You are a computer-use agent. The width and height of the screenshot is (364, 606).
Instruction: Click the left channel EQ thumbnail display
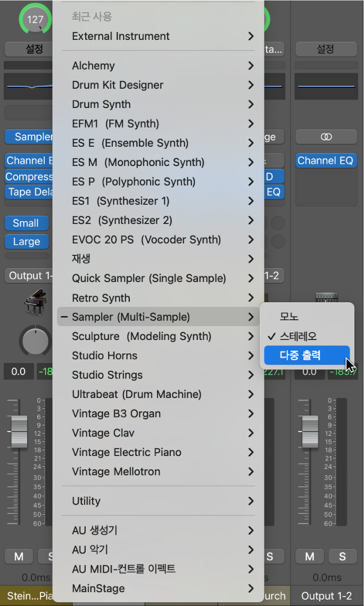pos(28,86)
